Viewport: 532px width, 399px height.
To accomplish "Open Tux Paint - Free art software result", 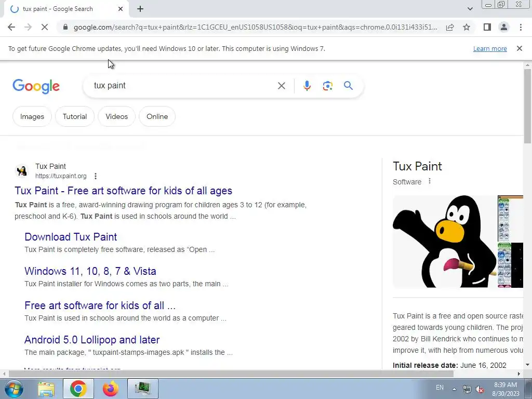I will click(123, 191).
